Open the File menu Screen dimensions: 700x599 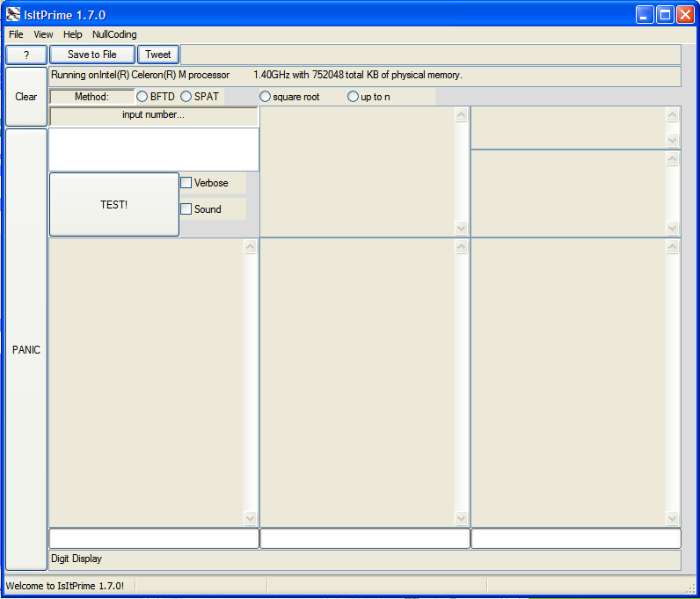point(16,34)
